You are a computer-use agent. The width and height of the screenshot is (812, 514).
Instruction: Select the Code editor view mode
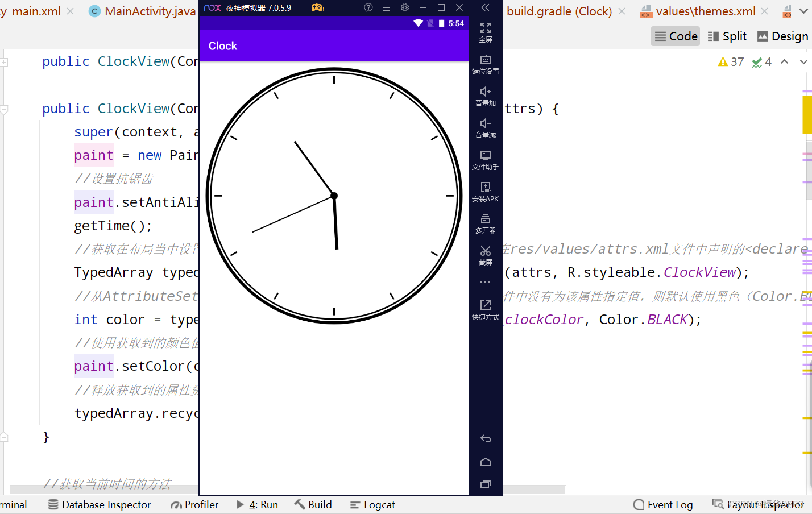point(676,36)
